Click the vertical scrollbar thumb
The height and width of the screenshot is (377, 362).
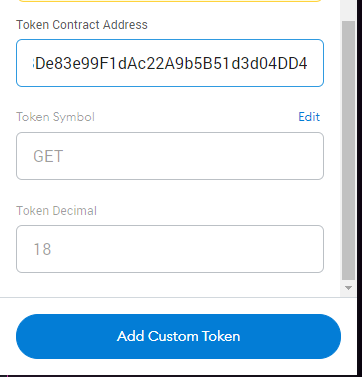(x=348, y=150)
